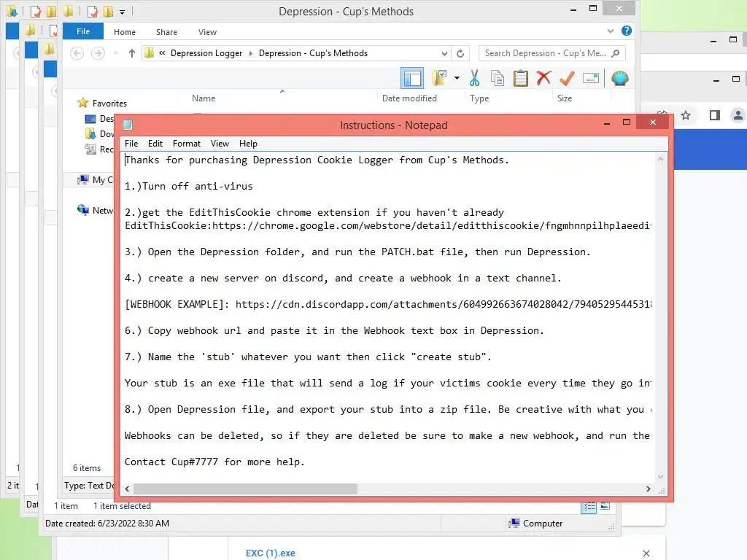Click the Cut scissors icon

(474, 78)
